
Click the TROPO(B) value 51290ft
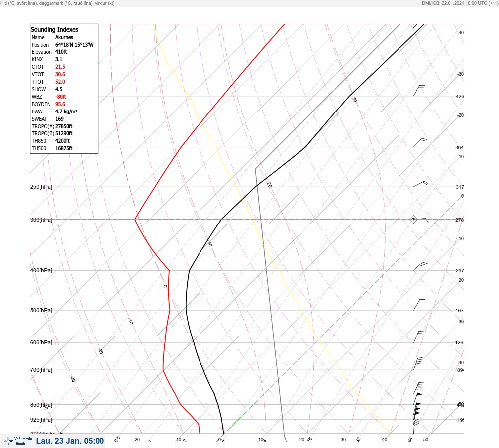click(64, 134)
